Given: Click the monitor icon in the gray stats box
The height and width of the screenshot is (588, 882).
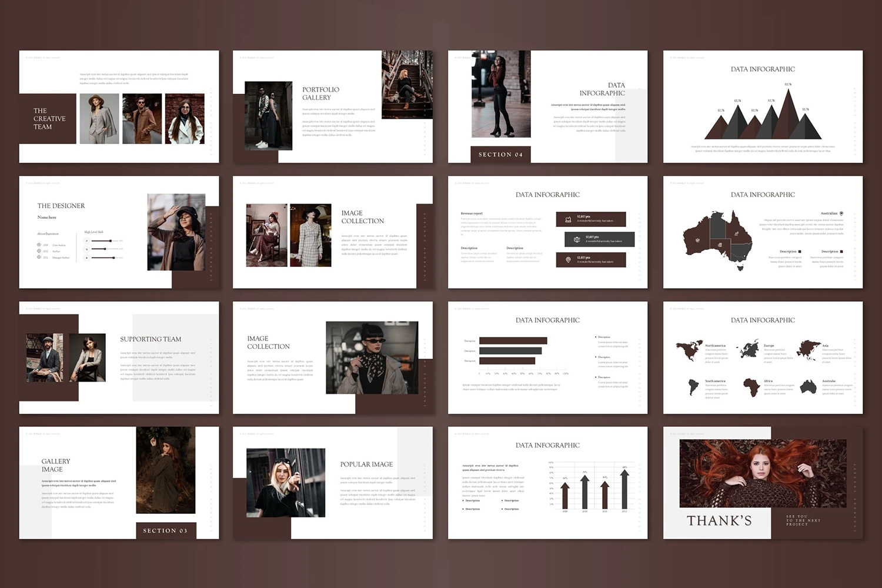Looking at the screenshot, I should [x=577, y=239].
